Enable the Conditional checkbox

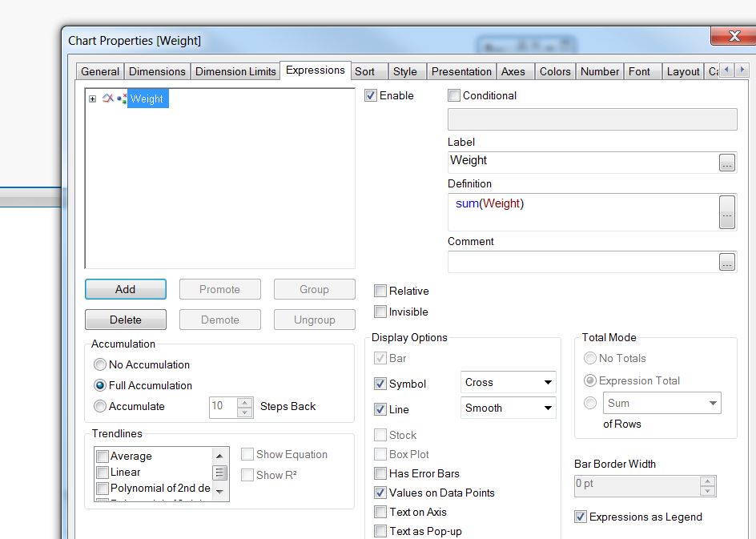[x=454, y=95]
